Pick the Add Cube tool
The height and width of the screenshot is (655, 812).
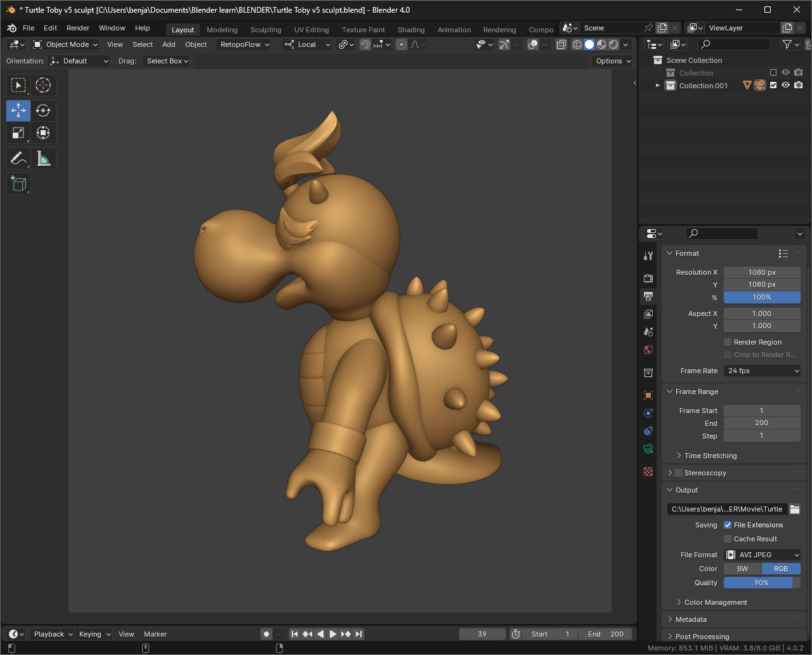tap(18, 183)
